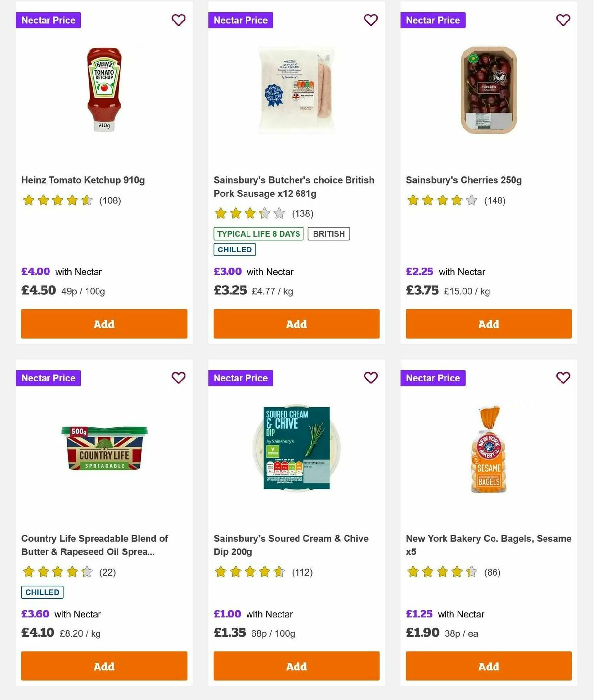Click the Soured Cream & Chive Dip image
594x700 pixels.
tap(296, 447)
